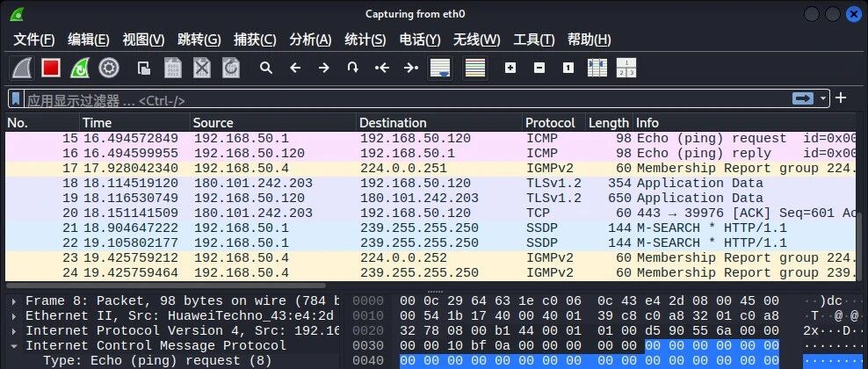The image size is (868, 369).
Task: Open the 捕获(C) menu
Action: 255,40
